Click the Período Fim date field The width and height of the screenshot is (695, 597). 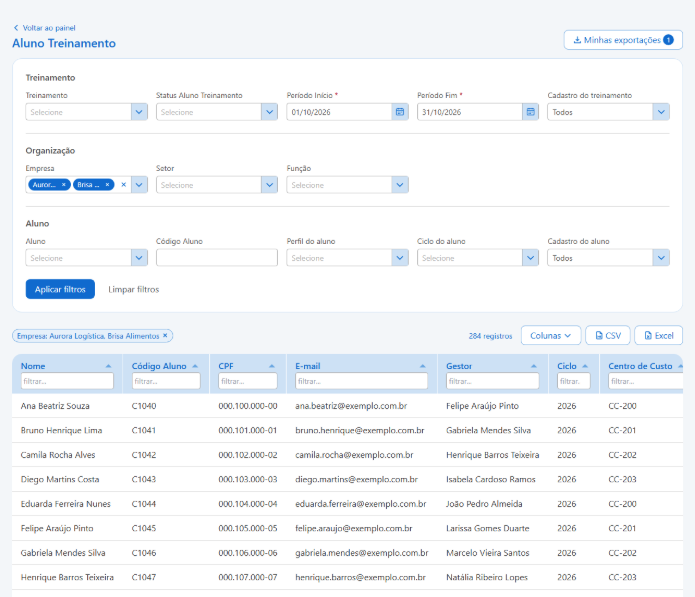[x=470, y=112]
